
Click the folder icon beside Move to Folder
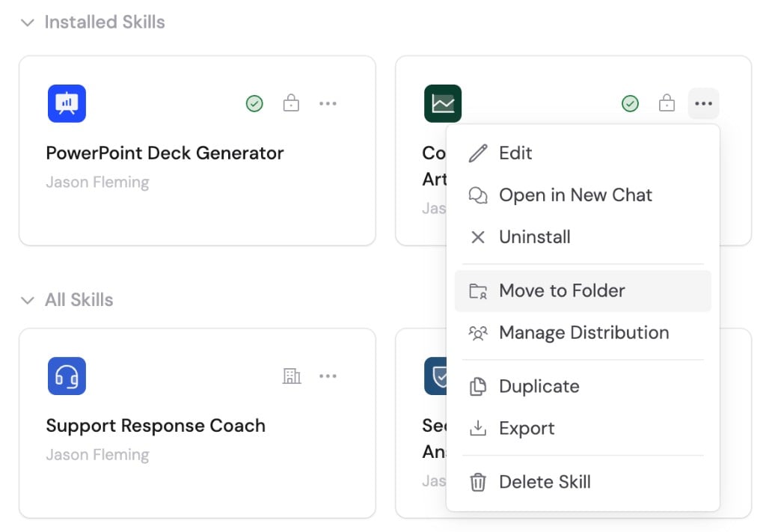pyautogui.click(x=478, y=291)
